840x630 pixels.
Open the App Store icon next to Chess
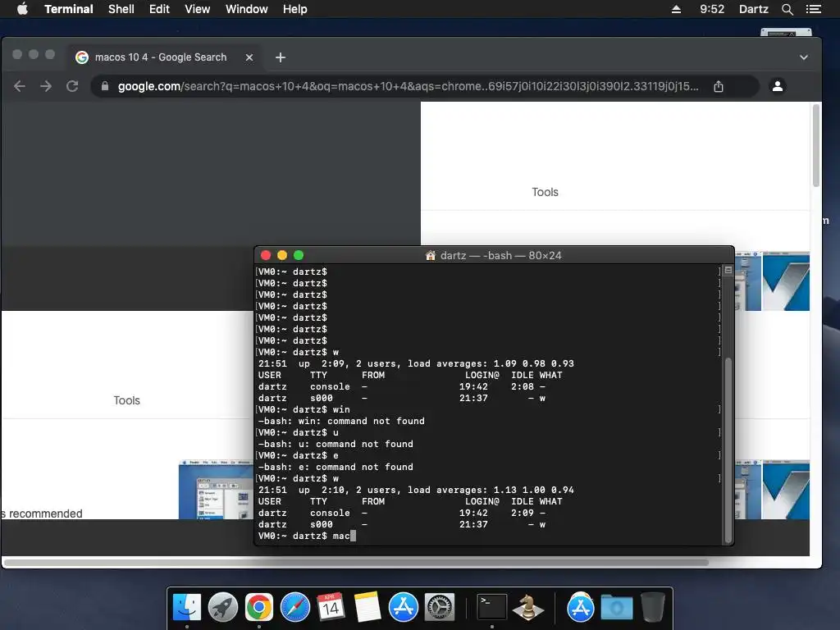point(580,608)
